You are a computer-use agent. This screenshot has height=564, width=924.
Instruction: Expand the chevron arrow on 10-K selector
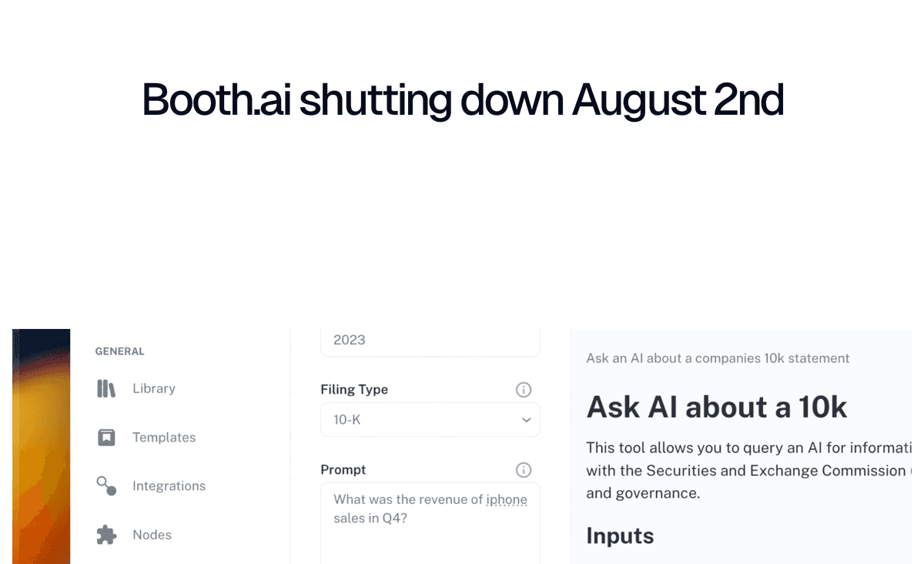526,420
